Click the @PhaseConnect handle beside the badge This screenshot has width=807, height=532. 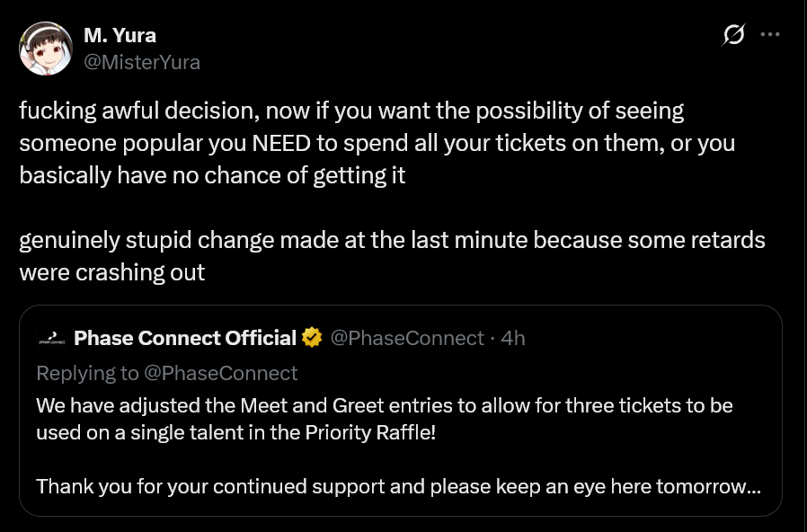point(407,338)
